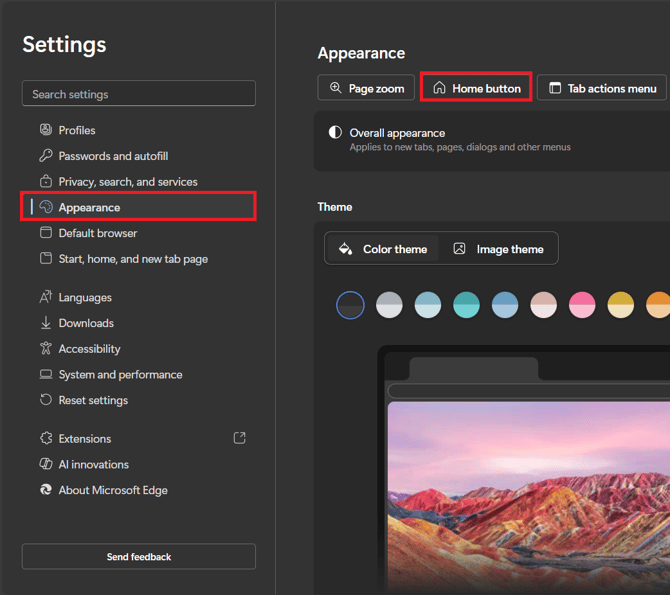Click the Search settings input field
Viewport: 670px width, 595px height.
coord(139,94)
